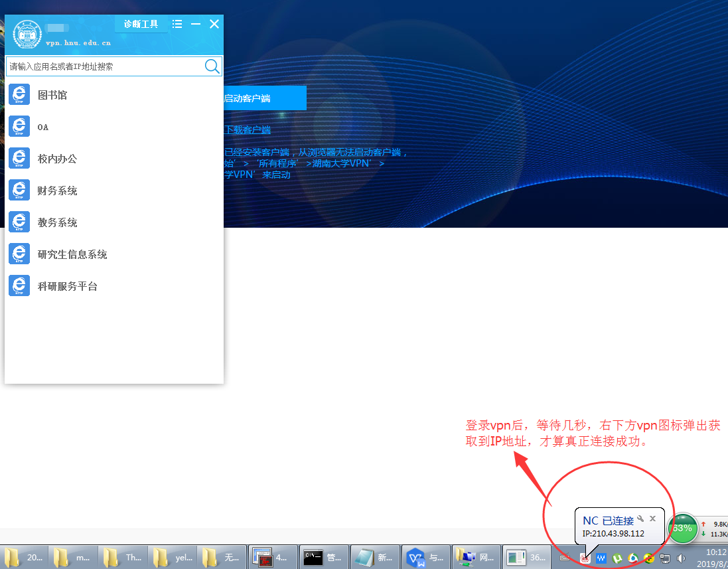Open the 科研服务平台 entry
This screenshot has width=728, height=569.
click(x=19, y=286)
